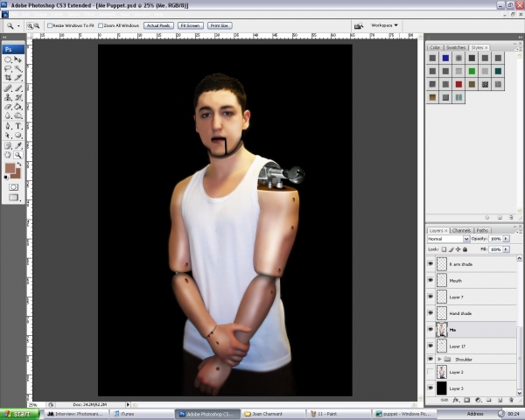Image resolution: width=525 pixels, height=420 pixels.
Task: Select the Healing Brush tool
Action: coord(8,88)
